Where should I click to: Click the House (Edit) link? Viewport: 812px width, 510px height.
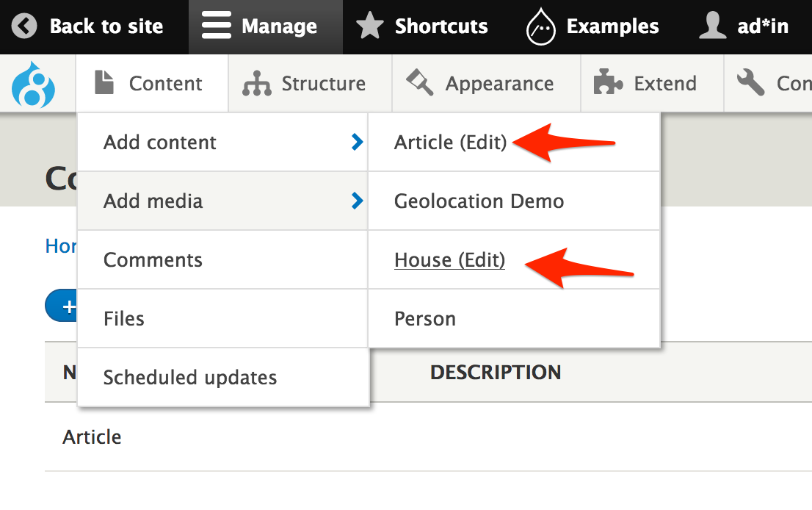[449, 259]
